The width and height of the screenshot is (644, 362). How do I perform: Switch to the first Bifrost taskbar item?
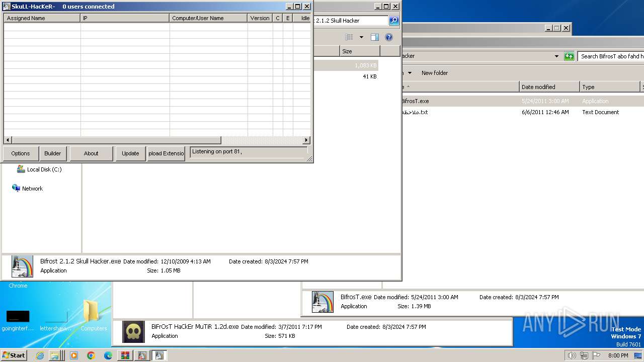(142, 355)
